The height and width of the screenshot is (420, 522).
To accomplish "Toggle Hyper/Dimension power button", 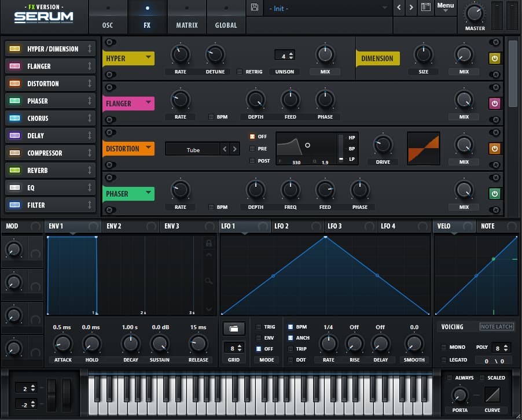I will pyautogui.click(x=494, y=58).
